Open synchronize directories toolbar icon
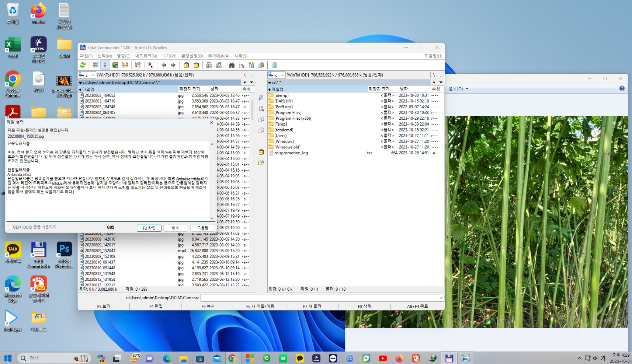The image size is (632, 364). (x=251, y=65)
